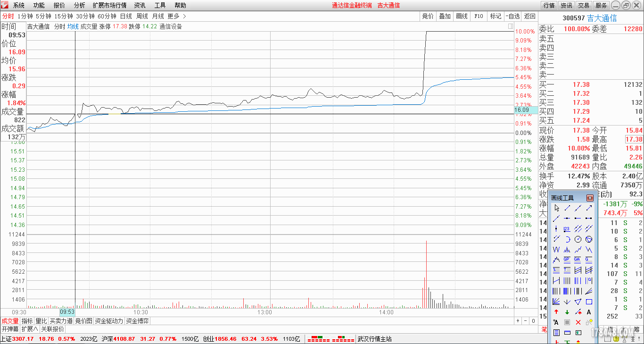Select the 资金驱动力 bottom tab
The image size is (644, 344).
click(x=109, y=321)
